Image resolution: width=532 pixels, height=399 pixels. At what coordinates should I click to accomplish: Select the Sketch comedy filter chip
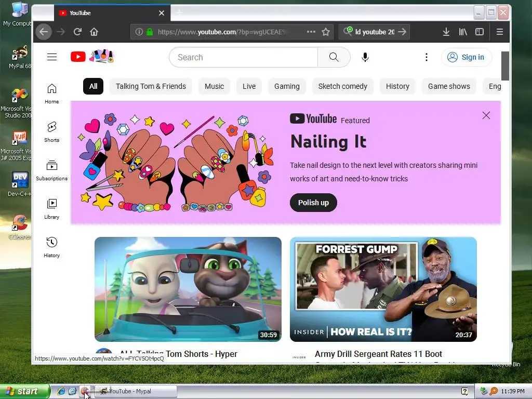click(343, 86)
